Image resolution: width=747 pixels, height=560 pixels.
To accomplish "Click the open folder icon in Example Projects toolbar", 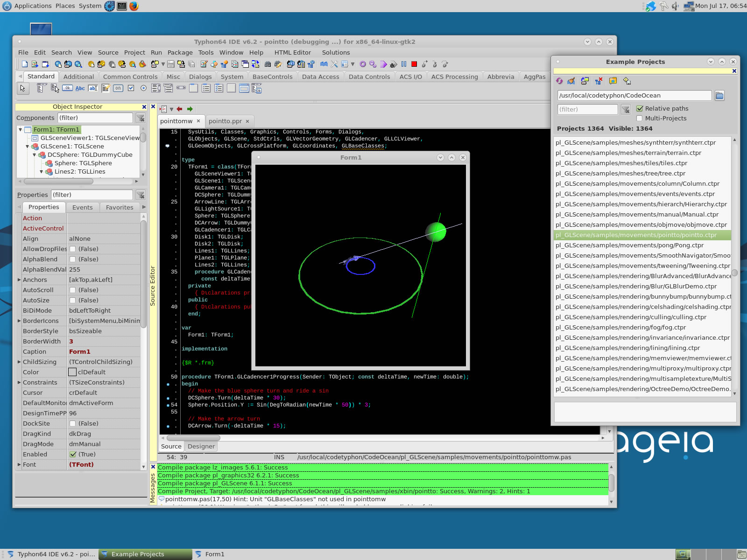I will tap(613, 81).
